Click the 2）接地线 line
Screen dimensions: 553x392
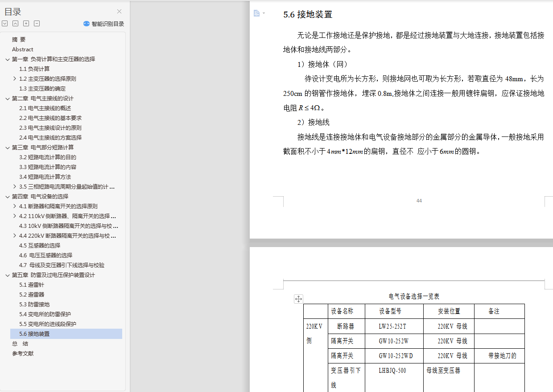314,122
